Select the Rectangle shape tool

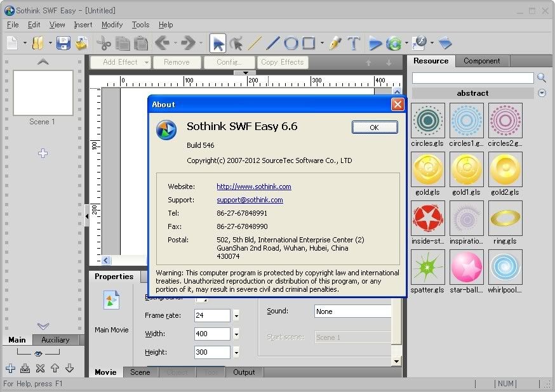309,43
